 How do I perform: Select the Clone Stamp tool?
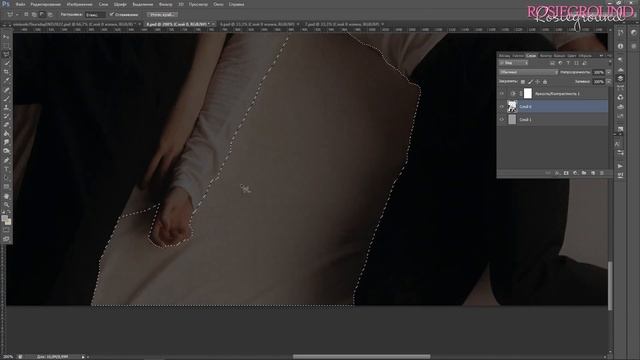6,107
